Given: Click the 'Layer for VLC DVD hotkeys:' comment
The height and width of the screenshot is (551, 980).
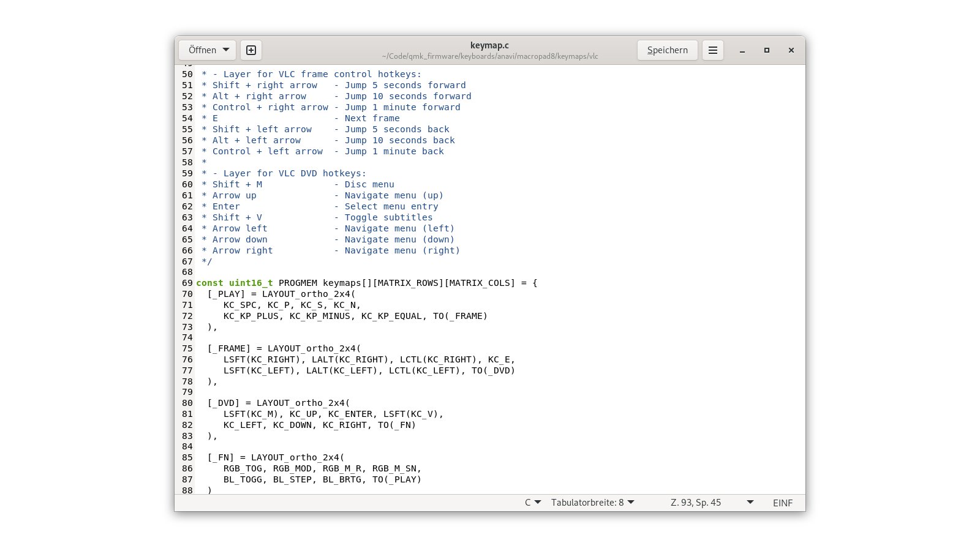Looking at the screenshot, I should coord(295,173).
